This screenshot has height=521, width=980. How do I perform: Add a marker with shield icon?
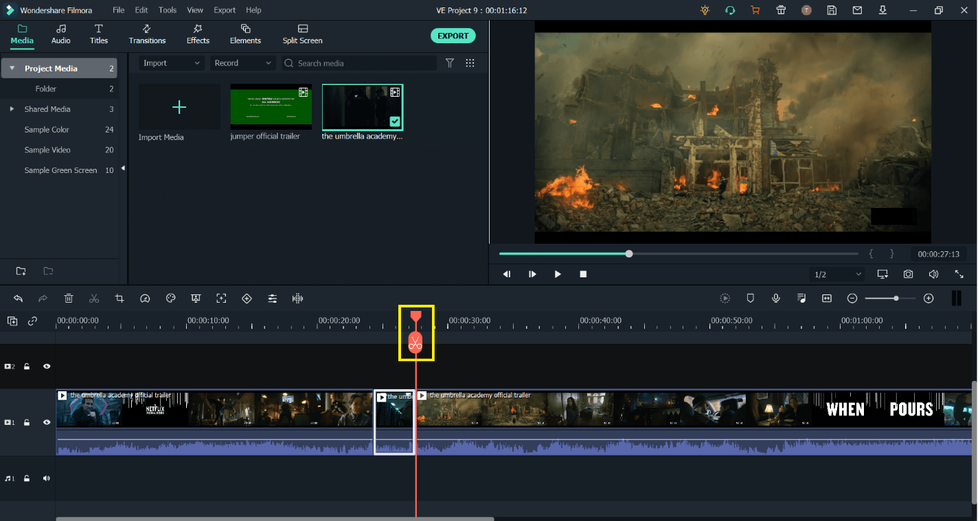[x=750, y=299]
